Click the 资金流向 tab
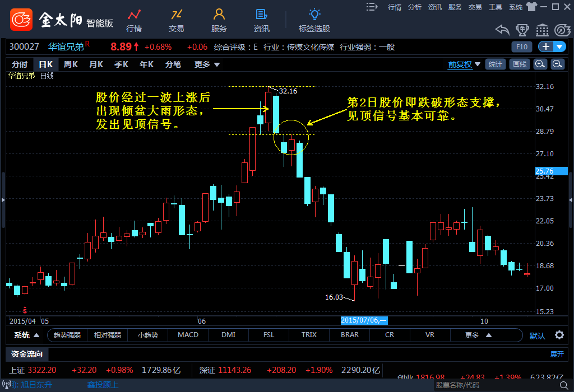574x392 pixels. click(27, 354)
